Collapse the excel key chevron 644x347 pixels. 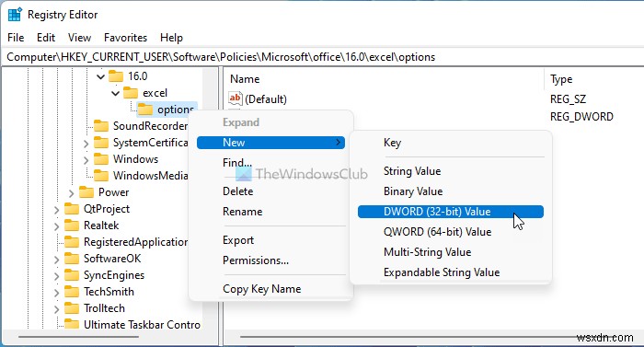pos(115,93)
